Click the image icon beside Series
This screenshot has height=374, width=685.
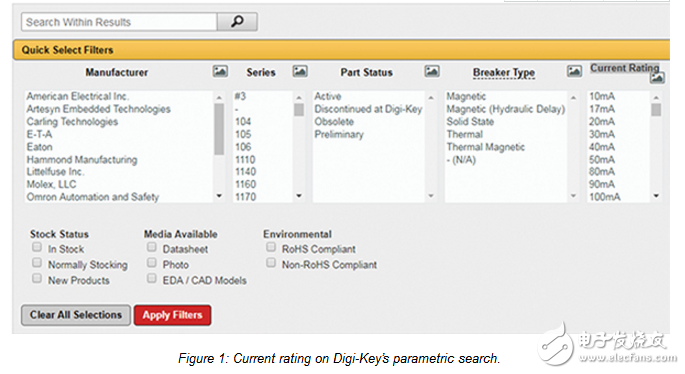pos(300,71)
